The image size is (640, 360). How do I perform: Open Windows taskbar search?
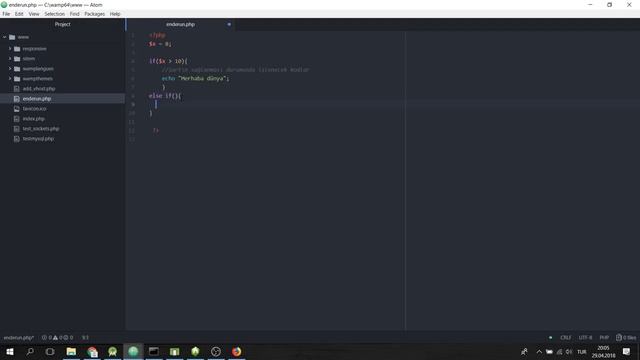30,351
